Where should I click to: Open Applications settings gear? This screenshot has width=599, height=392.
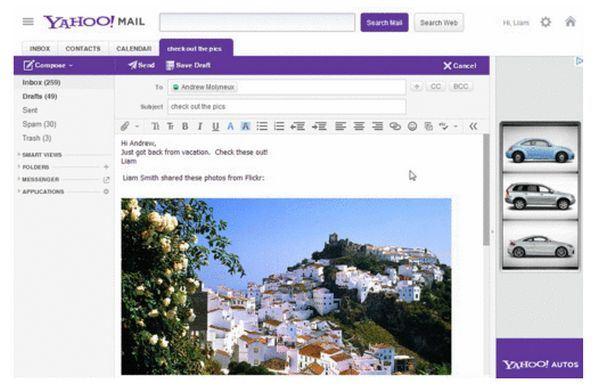tap(107, 191)
